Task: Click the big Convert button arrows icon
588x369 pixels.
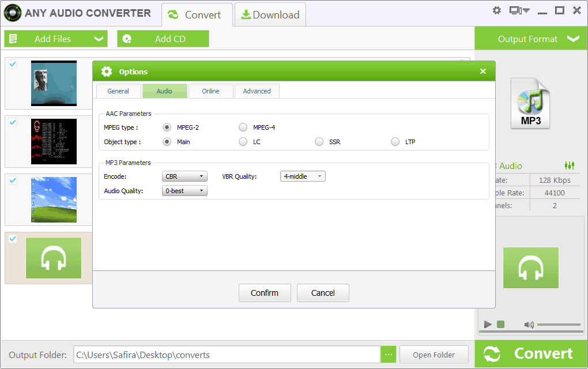Action: 492,353
